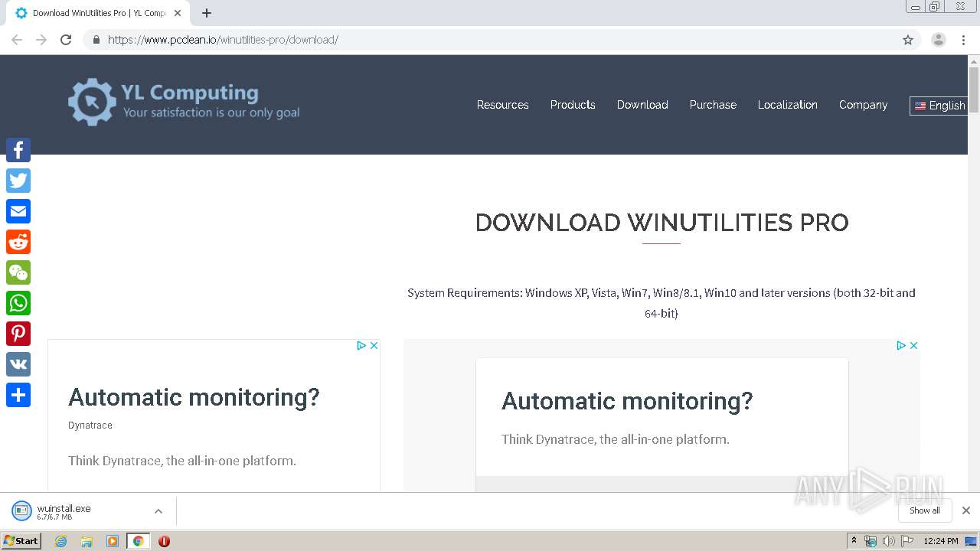The width and height of the screenshot is (980, 551).
Task: Open the Products menu
Action: click(573, 105)
